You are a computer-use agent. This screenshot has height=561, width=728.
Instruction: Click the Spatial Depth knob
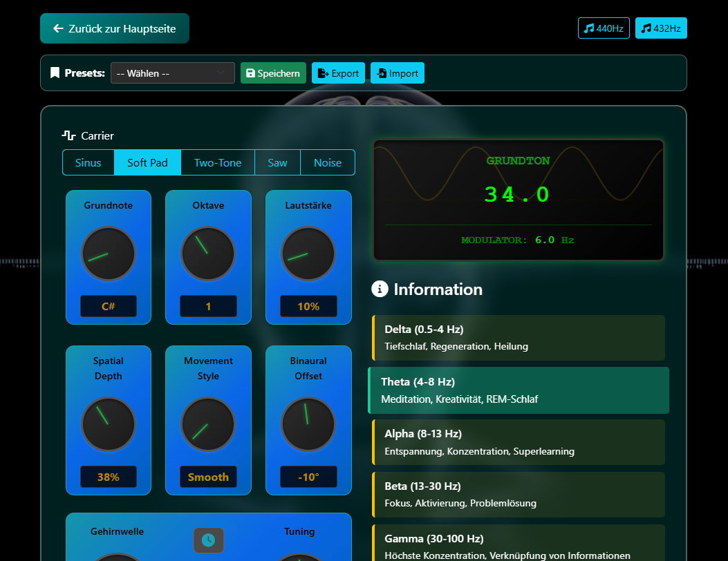(x=108, y=424)
